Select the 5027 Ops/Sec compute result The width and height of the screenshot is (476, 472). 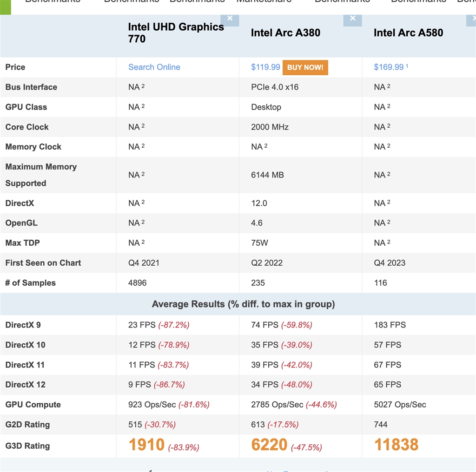coord(400,405)
